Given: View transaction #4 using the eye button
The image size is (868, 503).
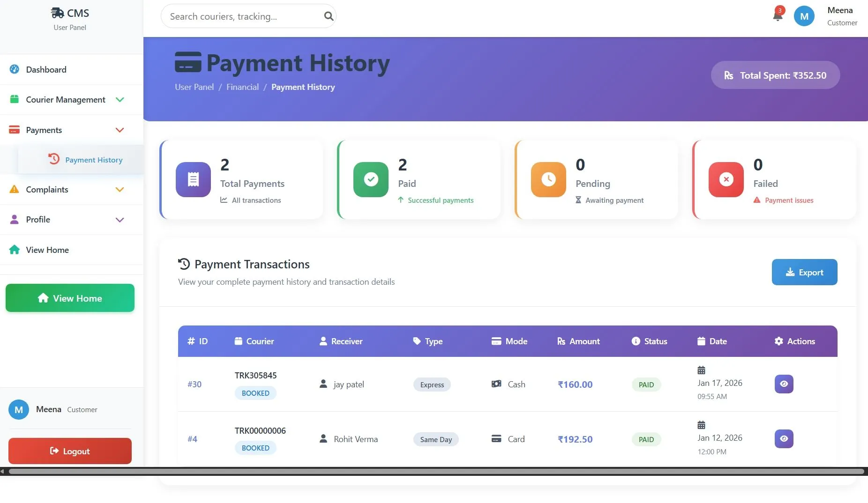Looking at the screenshot, I should [x=784, y=439].
